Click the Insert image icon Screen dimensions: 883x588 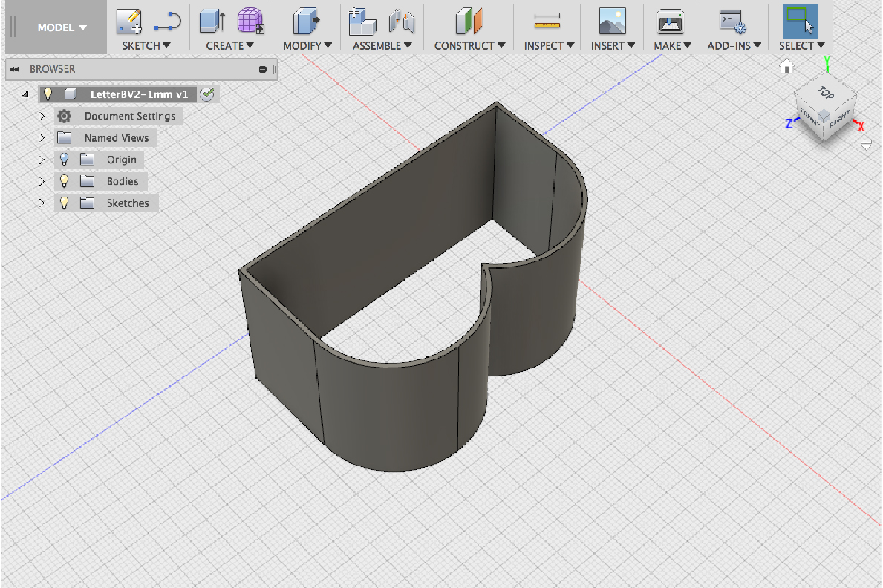[612, 21]
